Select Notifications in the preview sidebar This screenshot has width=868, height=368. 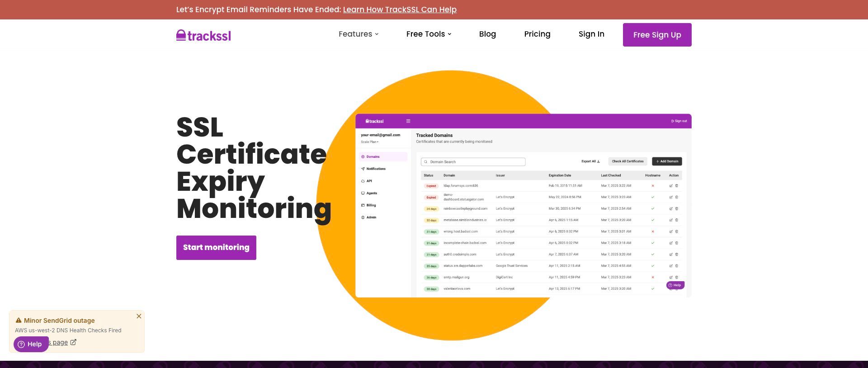(373, 169)
